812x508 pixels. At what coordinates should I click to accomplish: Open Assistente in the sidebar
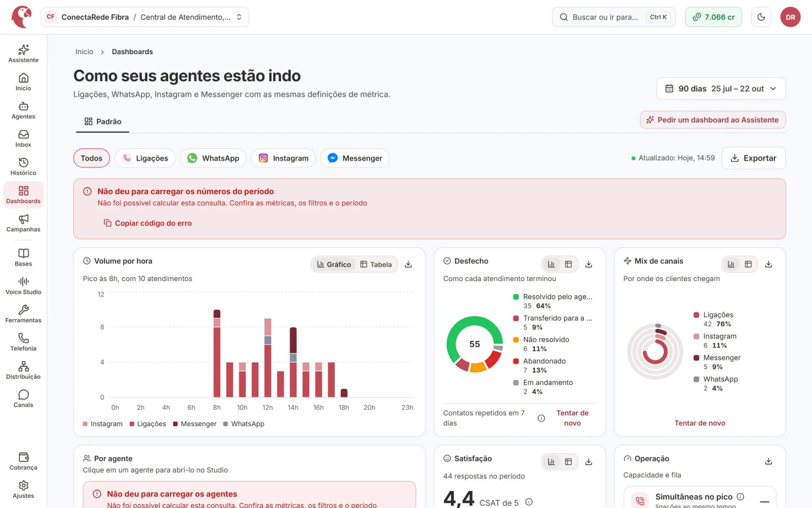tap(23, 54)
